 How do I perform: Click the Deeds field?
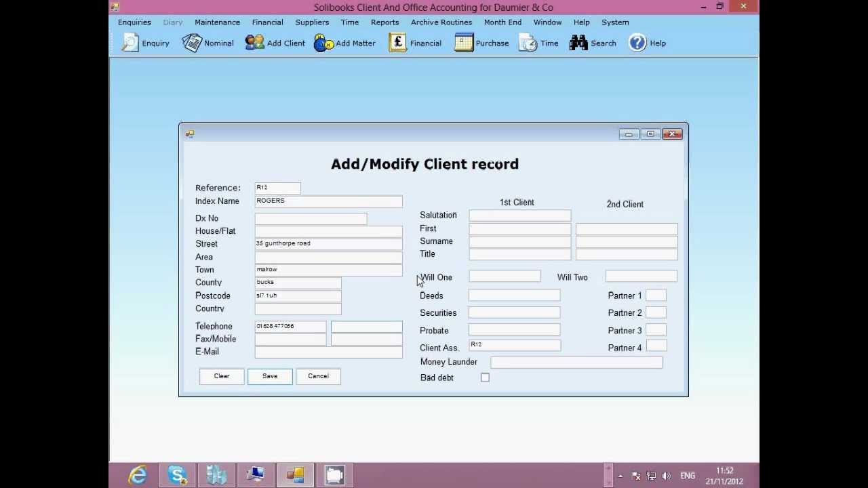pyautogui.click(x=515, y=296)
